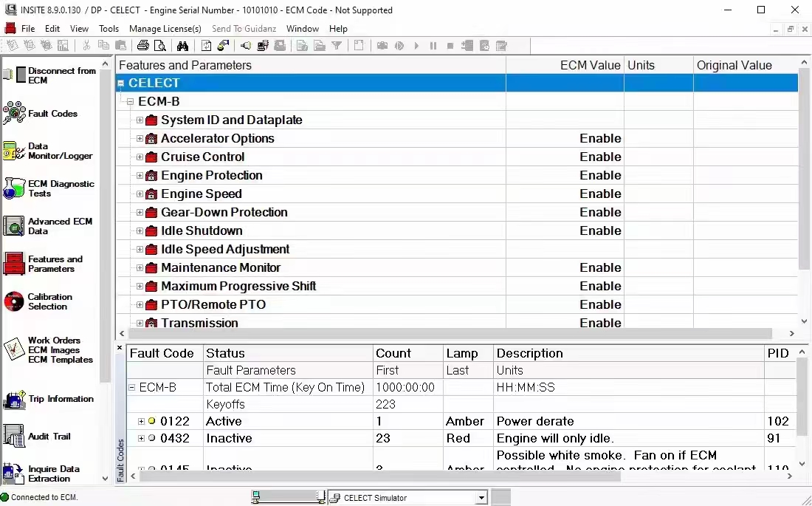Expand the Gear-Down Protection node
This screenshot has height=506, width=812.
[140, 213]
